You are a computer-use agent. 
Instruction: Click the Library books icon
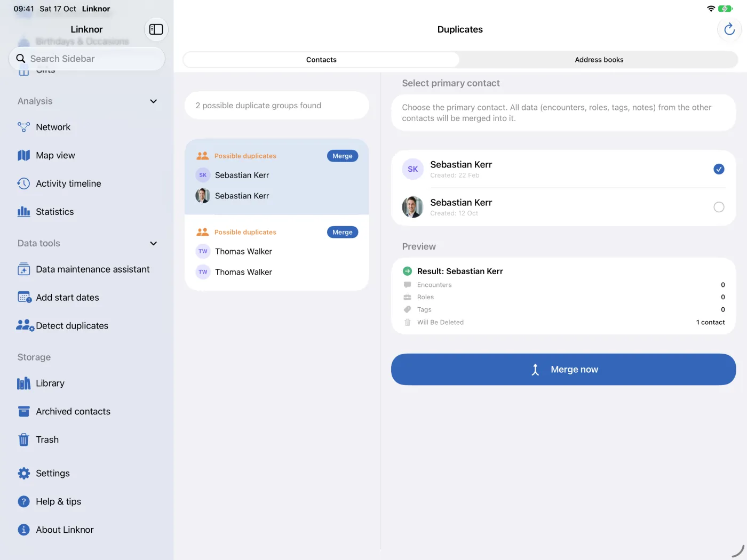[23, 383]
